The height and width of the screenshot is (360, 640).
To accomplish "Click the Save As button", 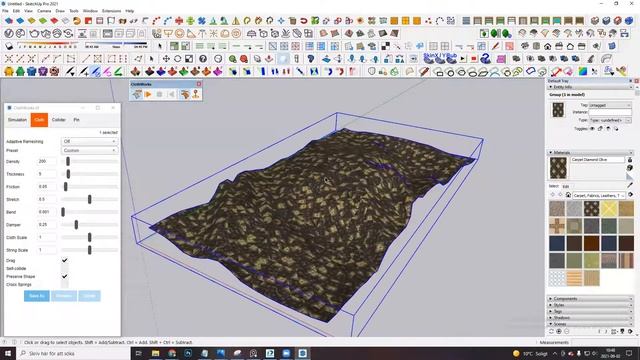I will [37, 296].
